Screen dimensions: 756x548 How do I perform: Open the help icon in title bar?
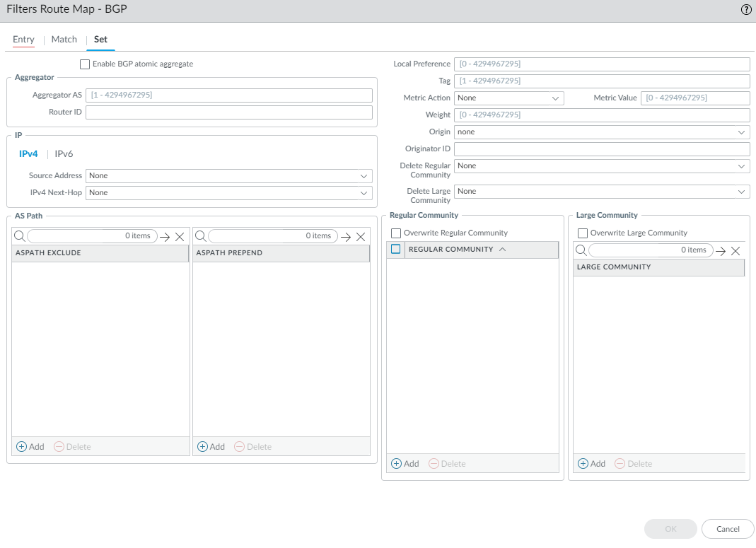point(746,10)
